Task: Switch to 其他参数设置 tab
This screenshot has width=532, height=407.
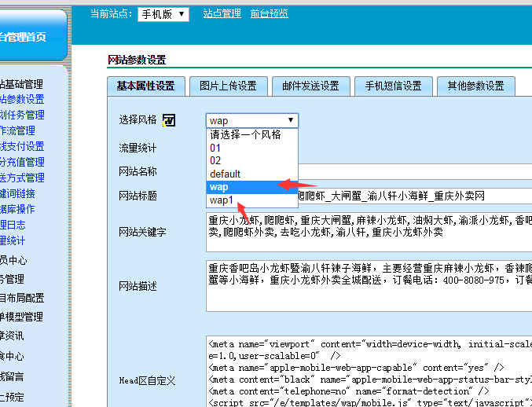Action: point(476,86)
